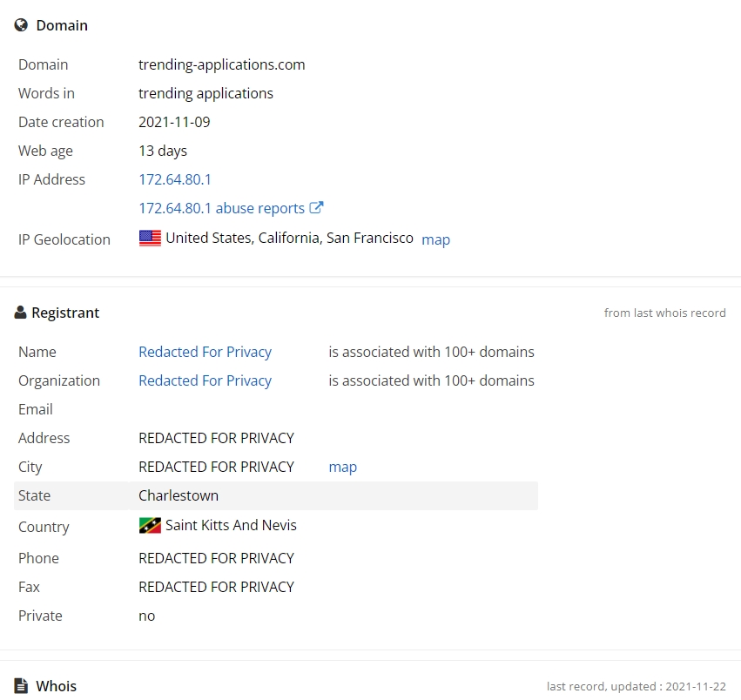Open the 172.64.80.1 abuse reports link
This screenshot has width=741, height=700.
coord(222,208)
